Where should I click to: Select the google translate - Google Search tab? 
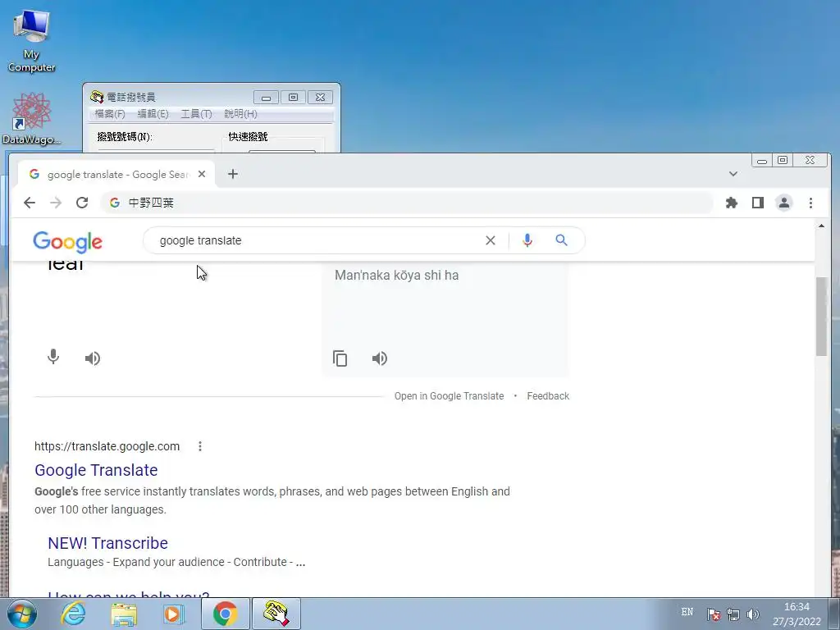(x=116, y=175)
